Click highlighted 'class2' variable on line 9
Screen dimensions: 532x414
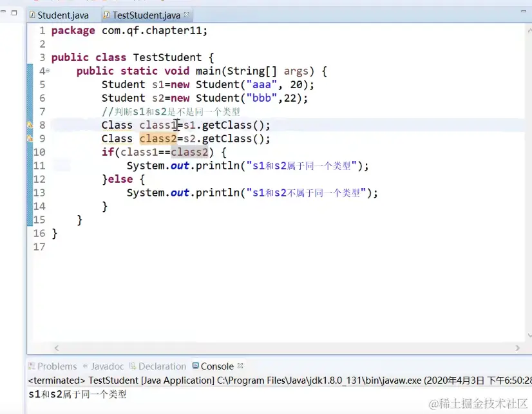[158, 139]
